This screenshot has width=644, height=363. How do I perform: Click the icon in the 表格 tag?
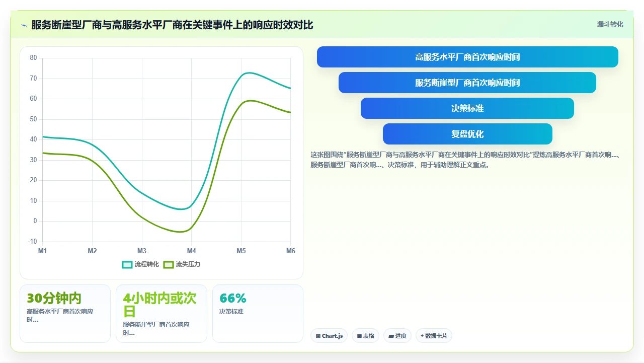(x=359, y=336)
